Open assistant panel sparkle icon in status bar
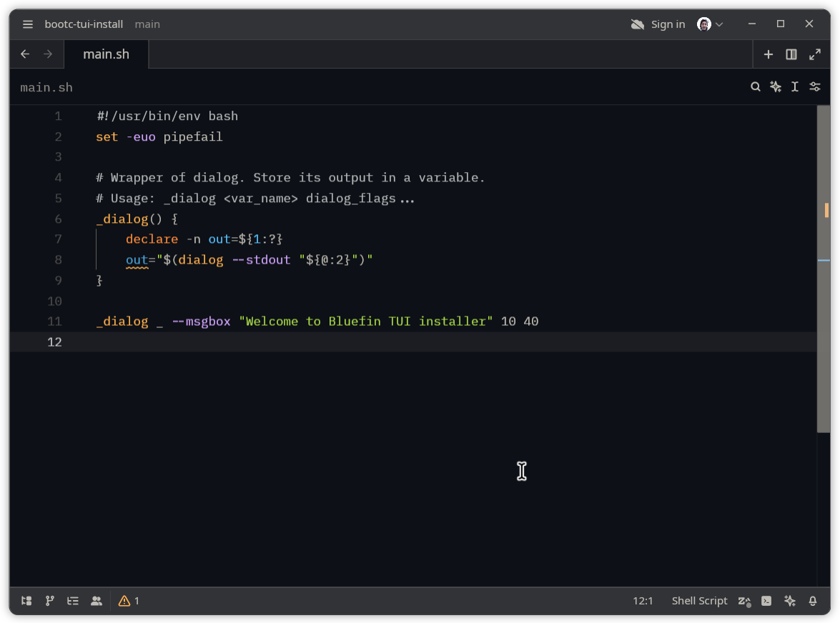Screen dimensions: 840x623 [790, 601]
